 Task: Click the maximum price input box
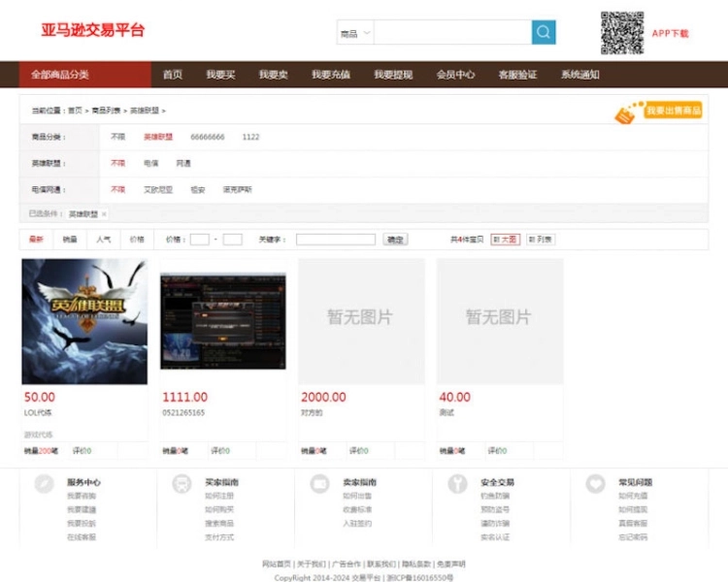(x=233, y=240)
